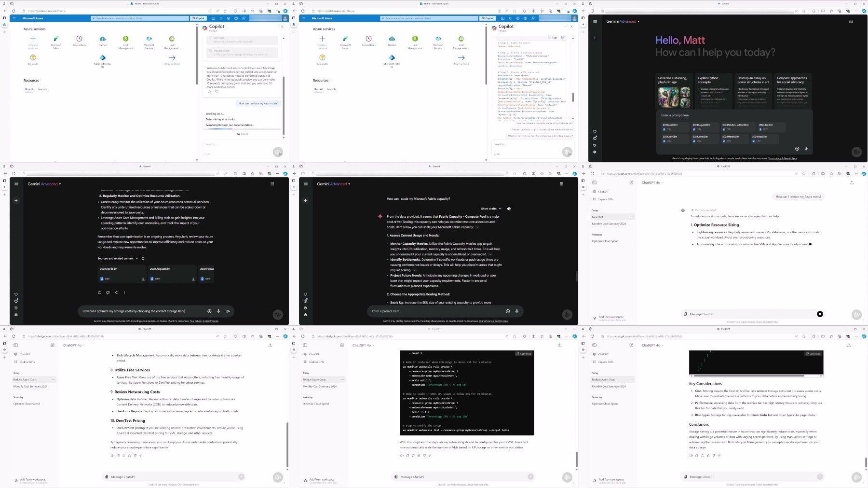Select the Recent tab in the Azure window showing the Copilot script
The height and width of the screenshot is (488, 868).
point(318,89)
